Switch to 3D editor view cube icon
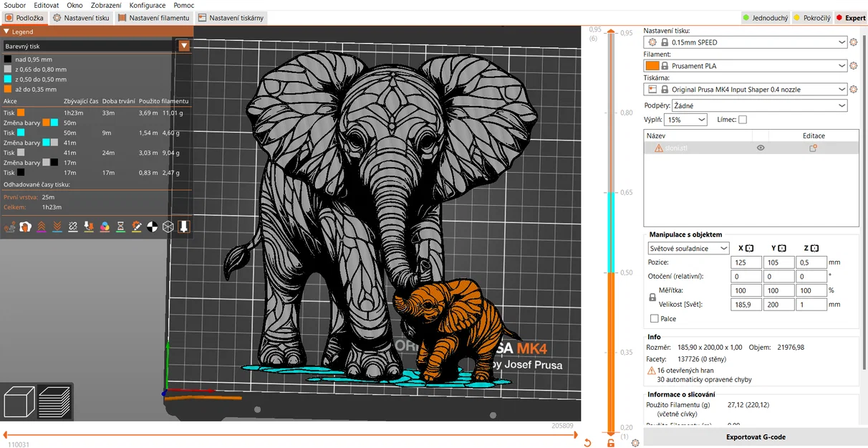 coord(19,401)
